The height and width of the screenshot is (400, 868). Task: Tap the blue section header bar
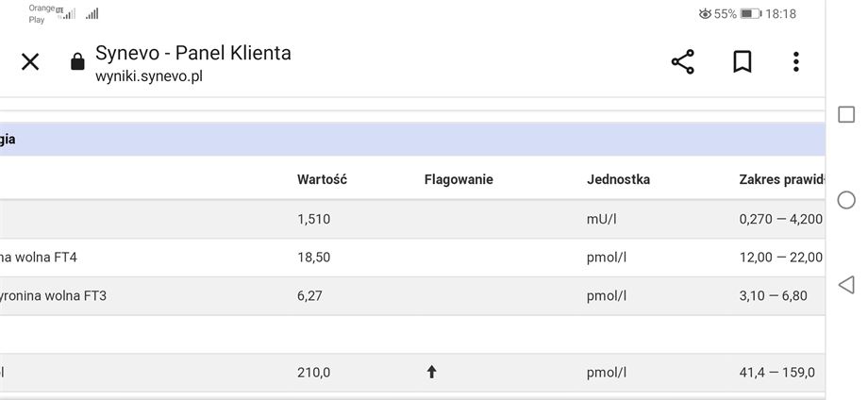tap(412, 139)
